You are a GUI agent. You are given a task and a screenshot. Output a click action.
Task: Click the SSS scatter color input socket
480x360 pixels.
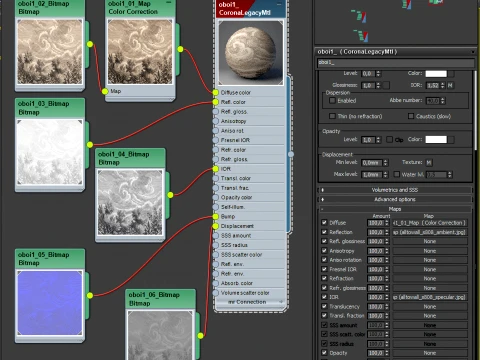point(216,255)
